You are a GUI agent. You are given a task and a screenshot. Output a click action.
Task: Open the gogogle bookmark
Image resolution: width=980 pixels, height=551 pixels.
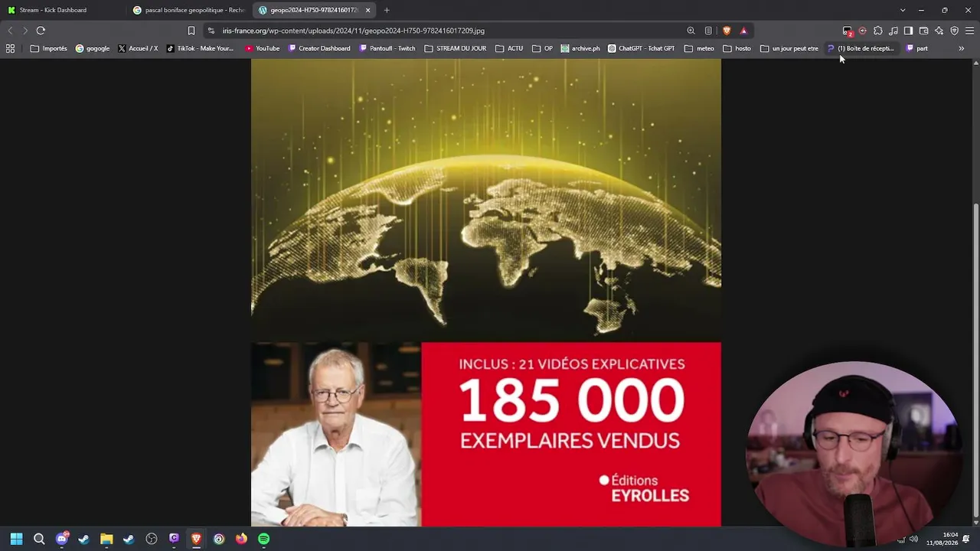pos(93,48)
